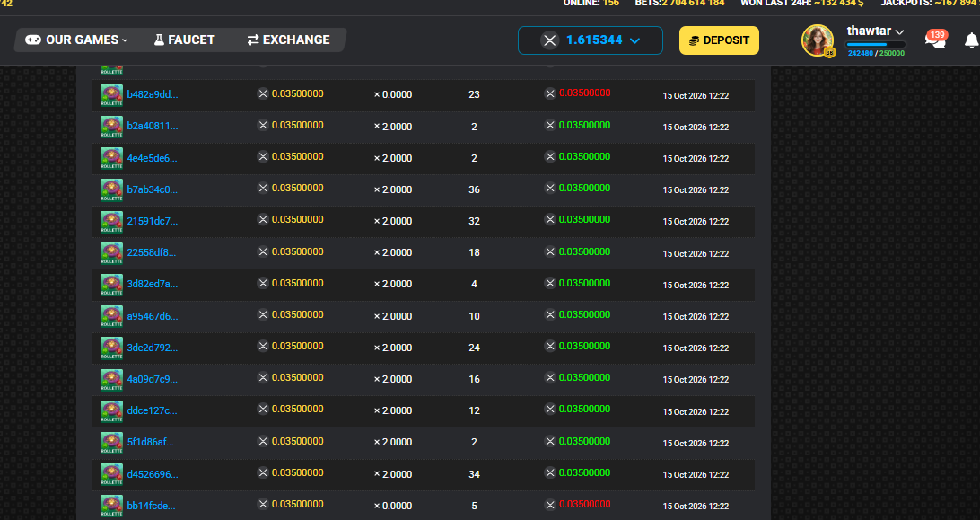Expand the Our Games dropdown menu
The height and width of the screenshot is (520, 980).
click(x=76, y=40)
